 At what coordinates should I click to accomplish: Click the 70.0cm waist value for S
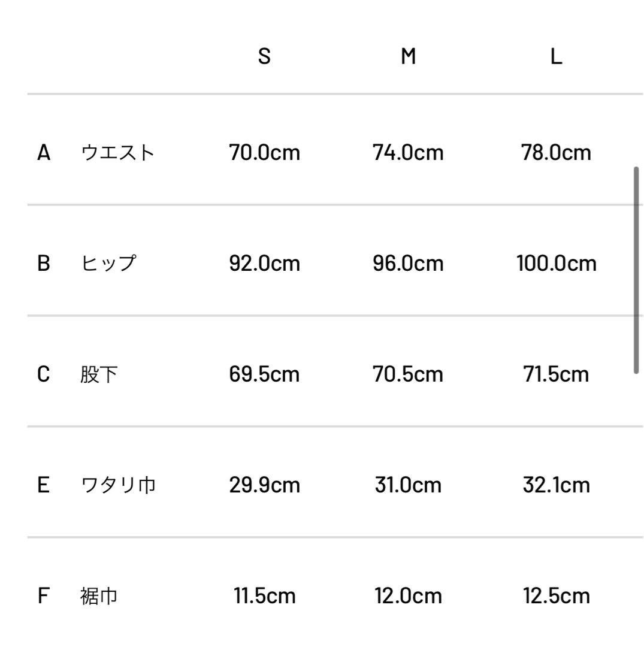point(264,153)
